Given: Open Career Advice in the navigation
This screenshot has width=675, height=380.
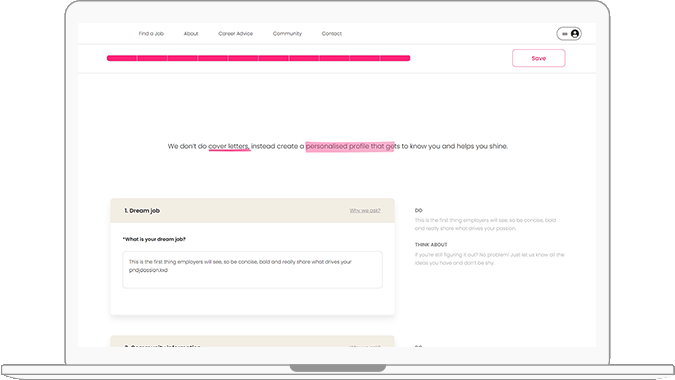Looking at the screenshot, I should pyautogui.click(x=235, y=34).
